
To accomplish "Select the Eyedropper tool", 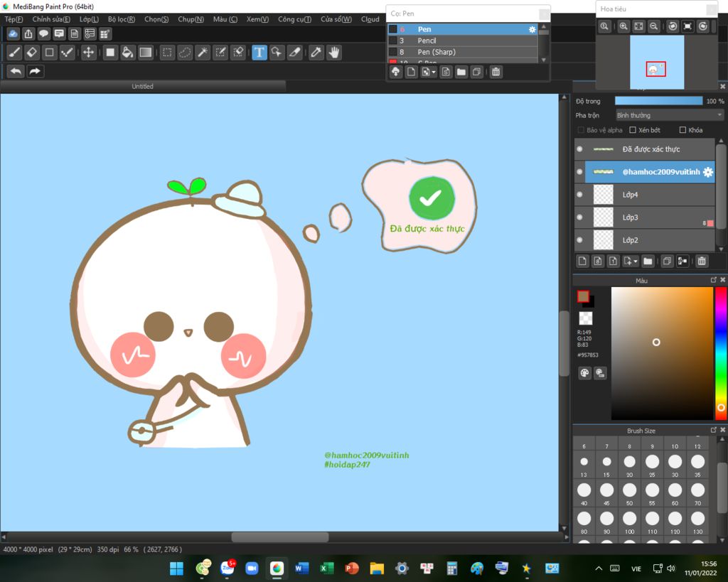I will pyautogui.click(x=316, y=52).
